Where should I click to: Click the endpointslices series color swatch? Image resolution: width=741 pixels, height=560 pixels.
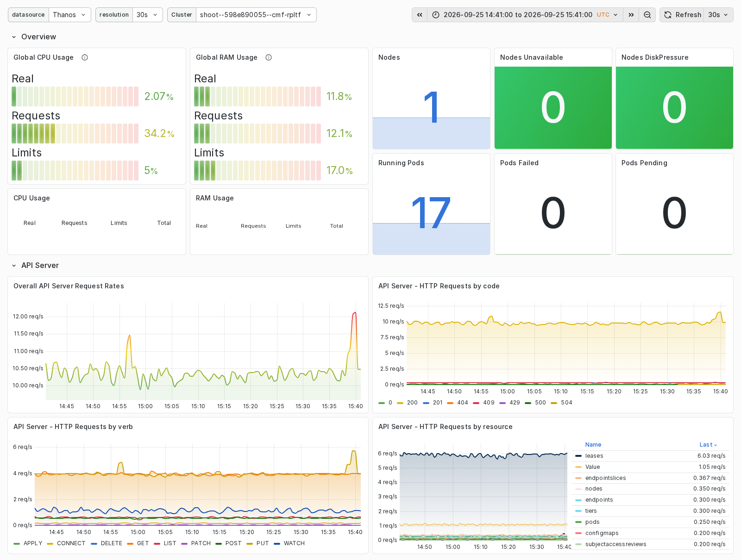coord(578,478)
